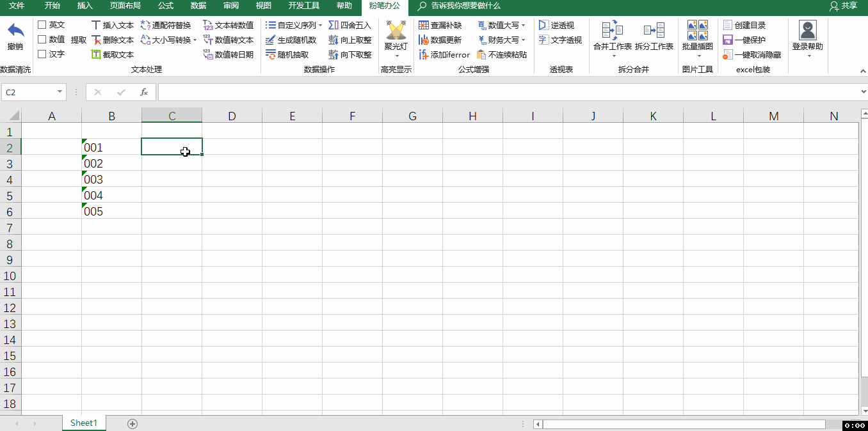Switch to the 公式 ribbon tab

(x=165, y=6)
